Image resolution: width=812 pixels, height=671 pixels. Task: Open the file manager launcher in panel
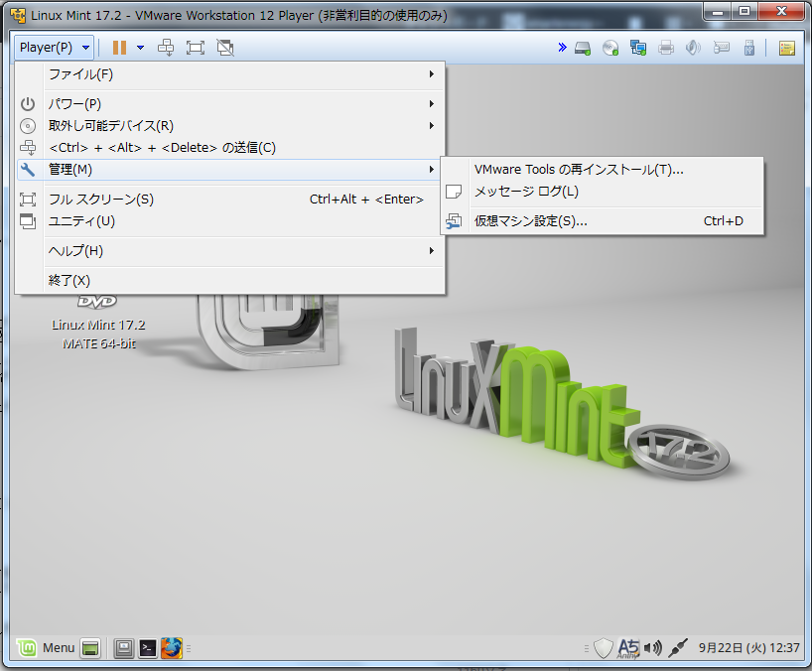coord(124,648)
